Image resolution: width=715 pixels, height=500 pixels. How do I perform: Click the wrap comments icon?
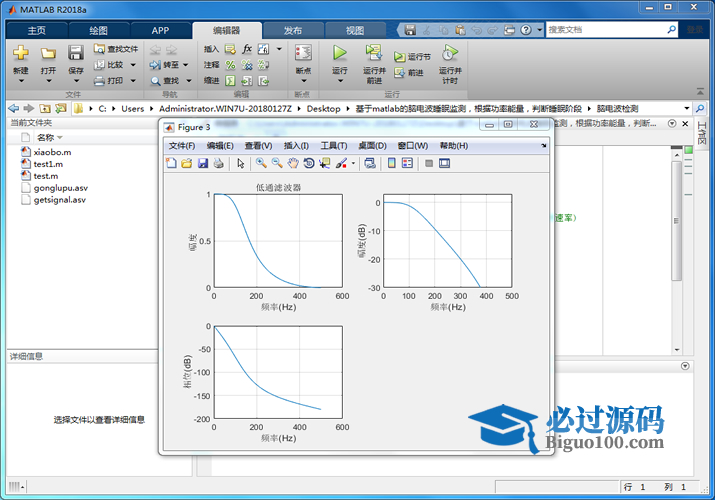click(263, 65)
